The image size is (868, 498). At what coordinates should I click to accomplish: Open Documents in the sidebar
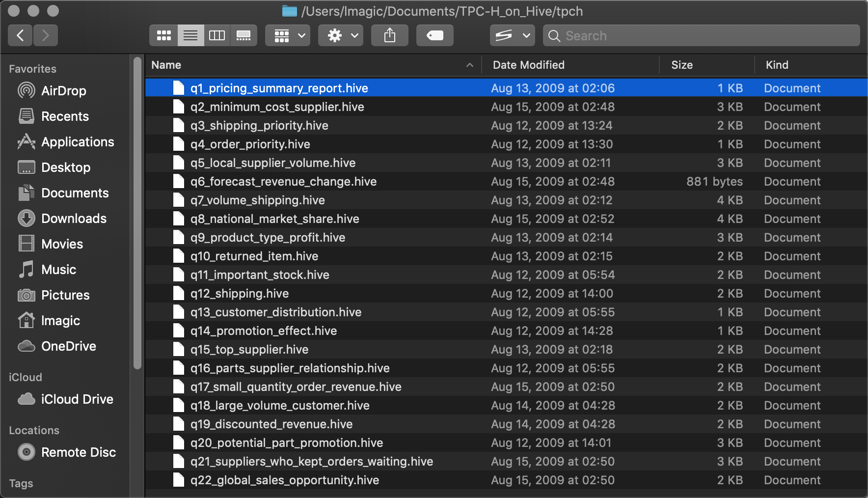click(64, 193)
